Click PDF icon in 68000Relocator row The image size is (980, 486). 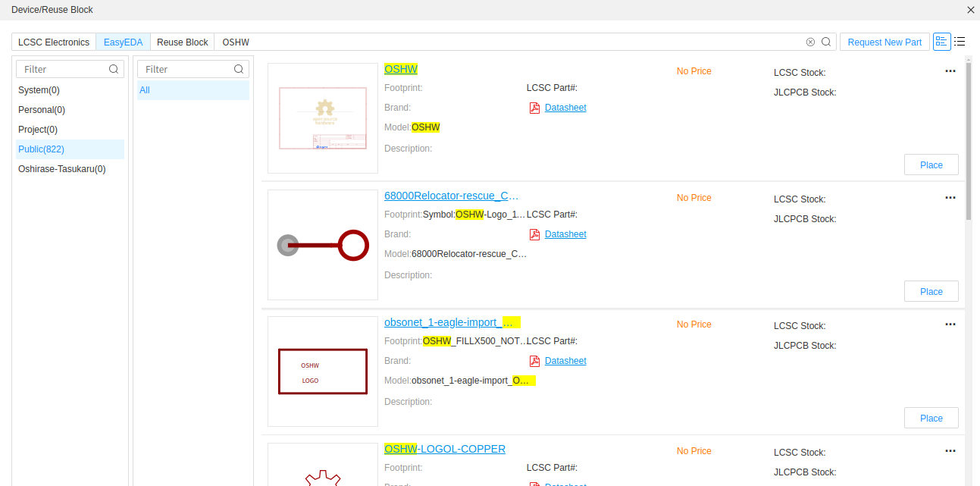pos(534,234)
